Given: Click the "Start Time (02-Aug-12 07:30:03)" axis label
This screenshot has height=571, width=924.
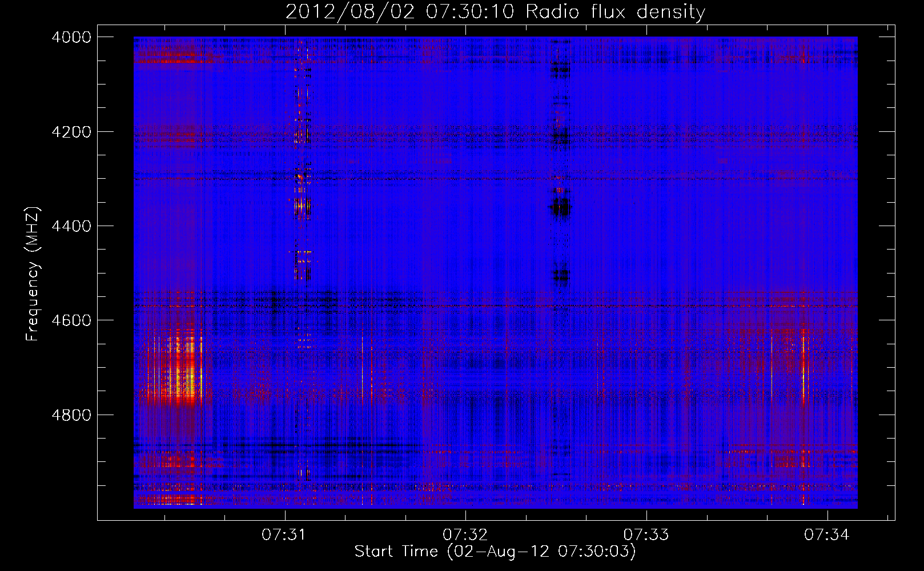Looking at the screenshot, I should [495, 552].
